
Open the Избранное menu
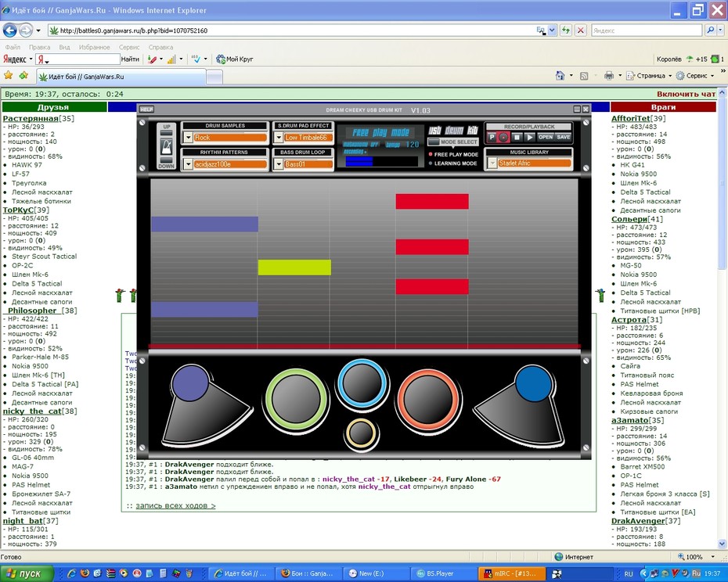click(94, 47)
